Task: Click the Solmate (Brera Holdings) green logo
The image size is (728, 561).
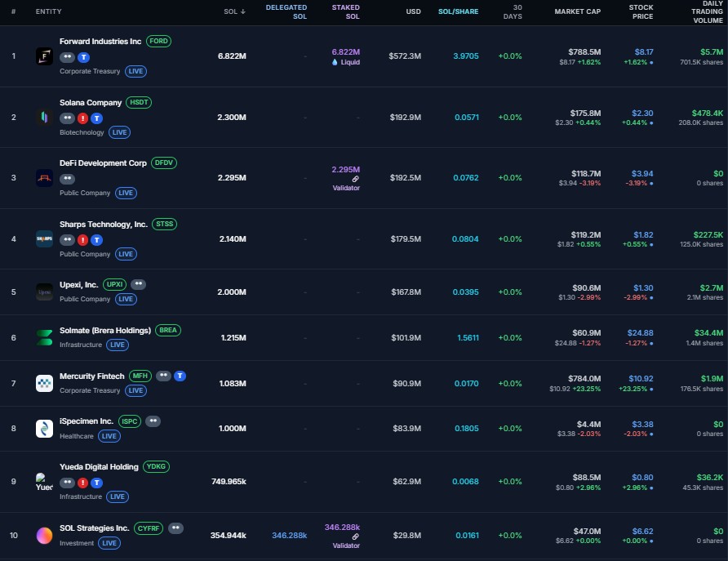Action: (44, 337)
